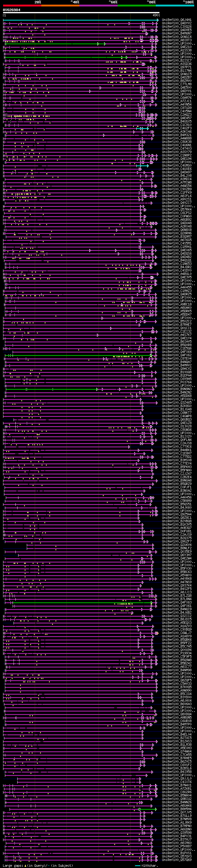Click the UniRef100_Q39598 entry

pos(176,833)
